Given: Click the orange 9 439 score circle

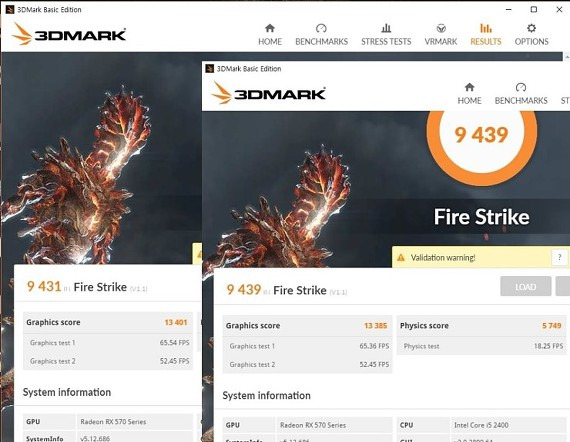Looking at the screenshot, I should [x=481, y=134].
